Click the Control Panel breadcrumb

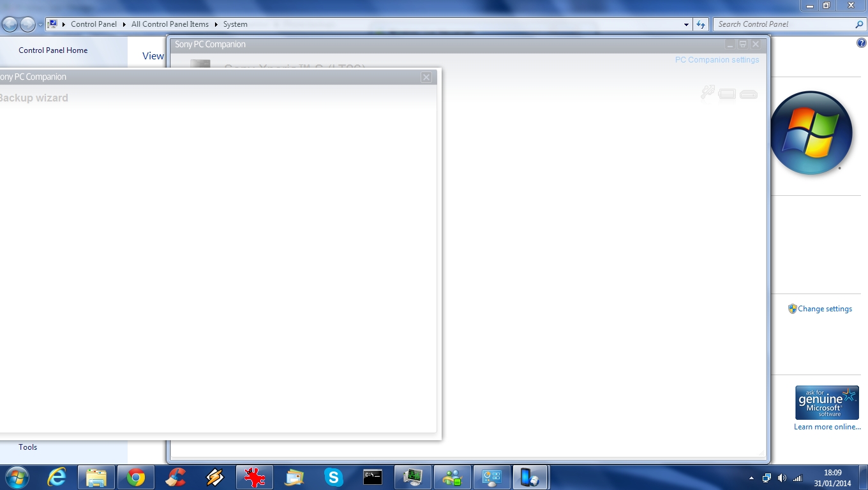pos(94,24)
